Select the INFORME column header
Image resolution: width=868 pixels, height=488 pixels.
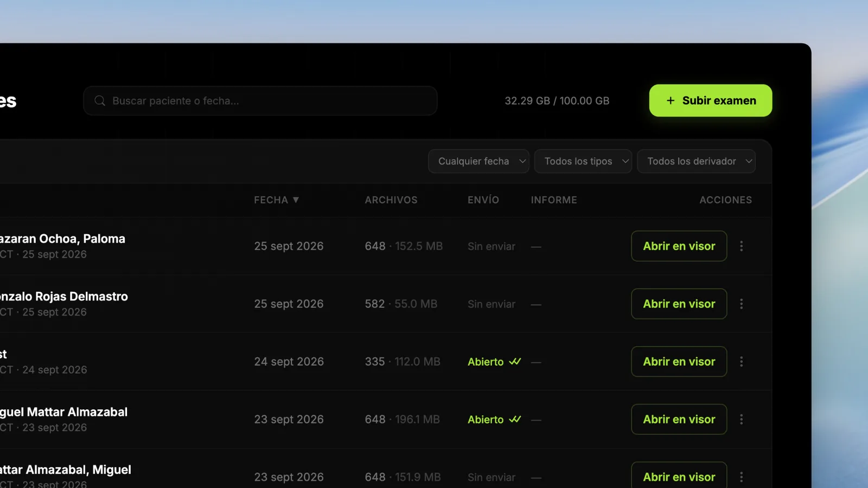[554, 200]
